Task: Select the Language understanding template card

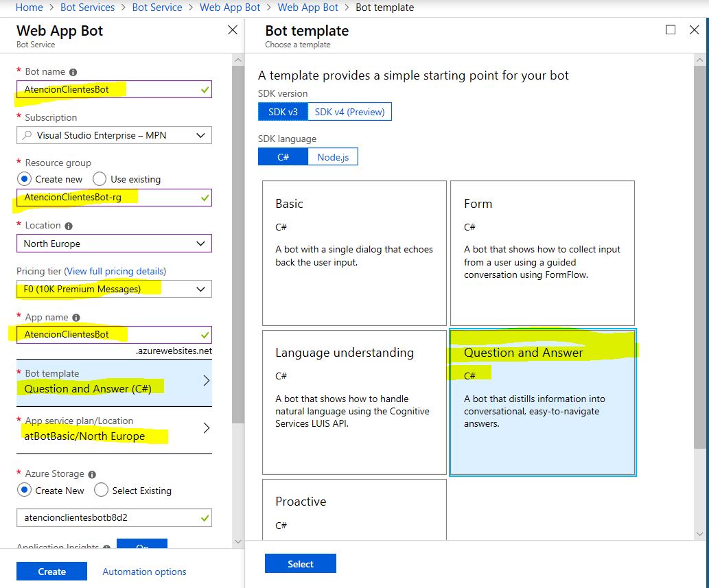Action: point(354,402)
